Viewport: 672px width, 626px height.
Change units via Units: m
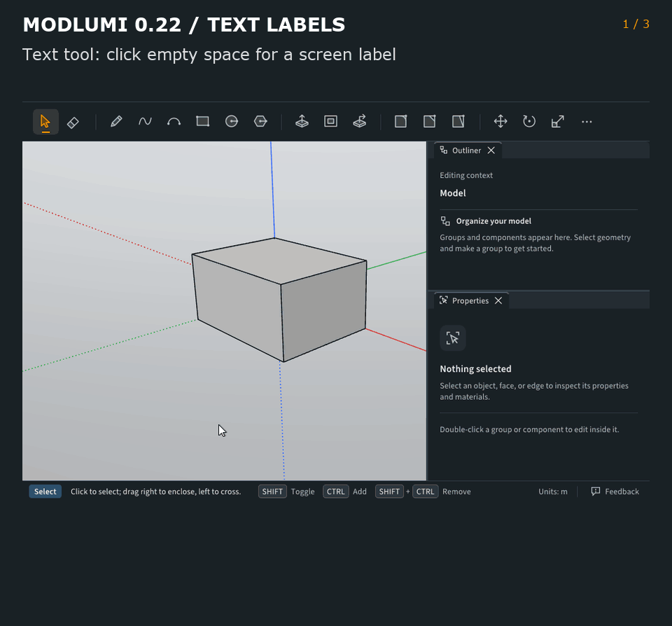pos(553,492)
